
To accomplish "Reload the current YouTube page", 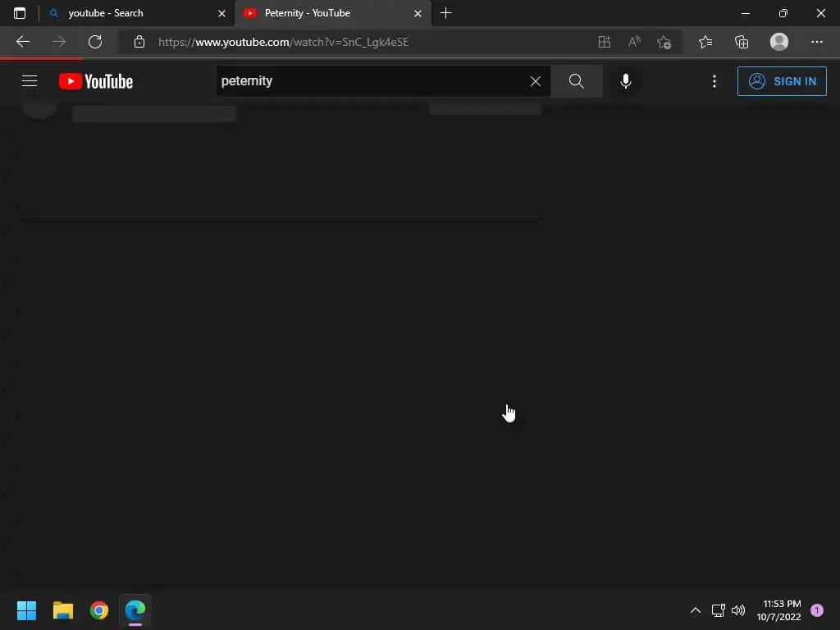I will [x=95, y=42].
